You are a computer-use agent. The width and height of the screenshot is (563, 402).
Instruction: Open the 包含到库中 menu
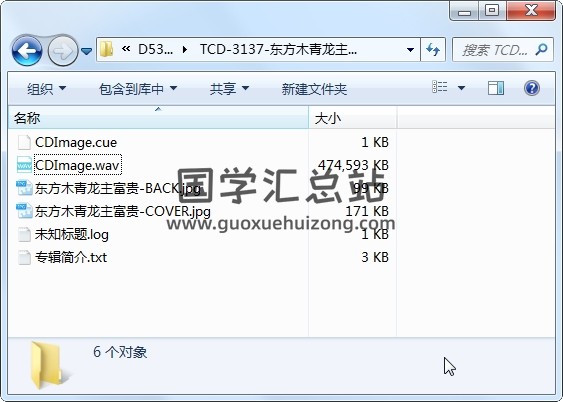coord(138,89)
